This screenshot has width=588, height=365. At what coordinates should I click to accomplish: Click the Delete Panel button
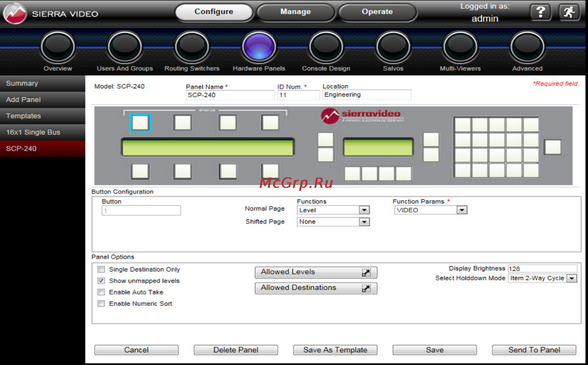click(x=236, y=350)
